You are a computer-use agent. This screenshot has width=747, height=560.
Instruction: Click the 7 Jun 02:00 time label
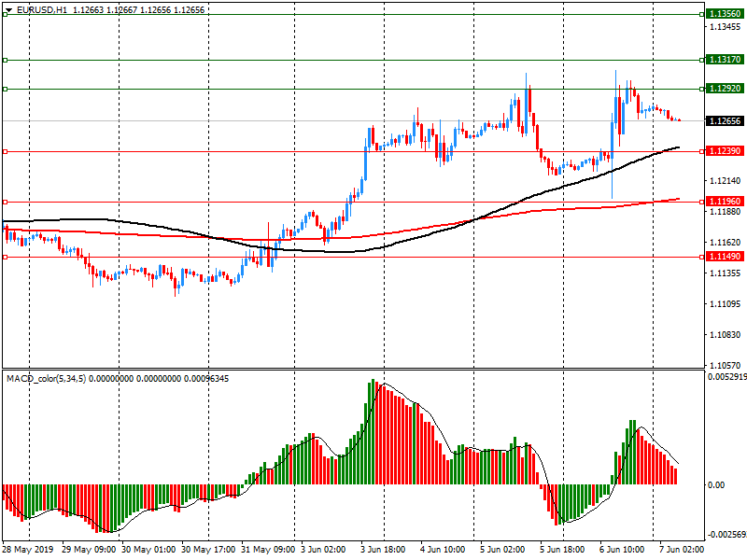click(682, 550)
